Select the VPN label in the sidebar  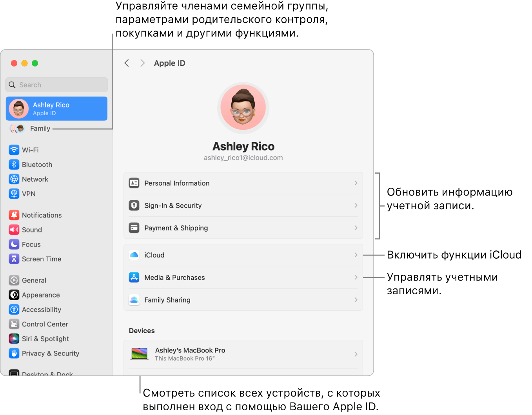tap(29, 194)
